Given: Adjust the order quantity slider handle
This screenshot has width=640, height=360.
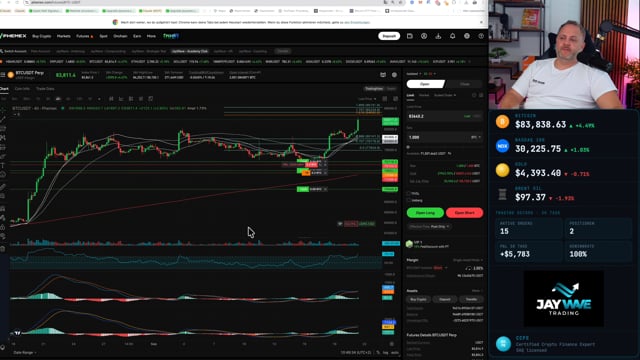Looking at the screenshot, I should point(408,147).
